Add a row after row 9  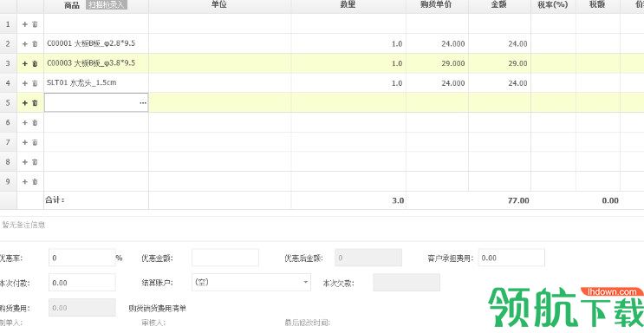(x=24, y=181)
